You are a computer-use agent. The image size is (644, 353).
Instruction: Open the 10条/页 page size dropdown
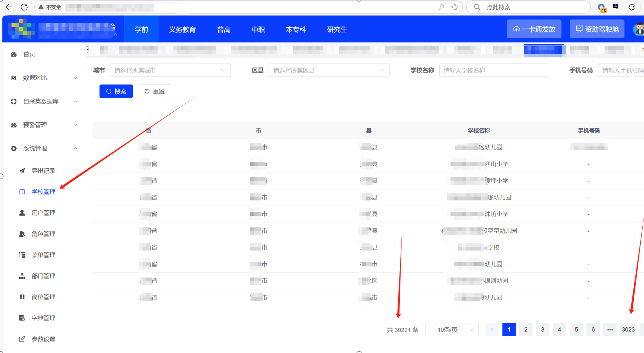451,330
